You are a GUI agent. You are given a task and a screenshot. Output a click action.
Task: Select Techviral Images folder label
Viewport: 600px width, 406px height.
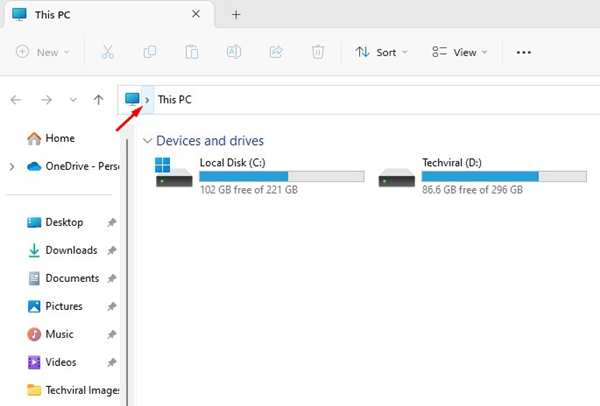(x=82, y=390)
